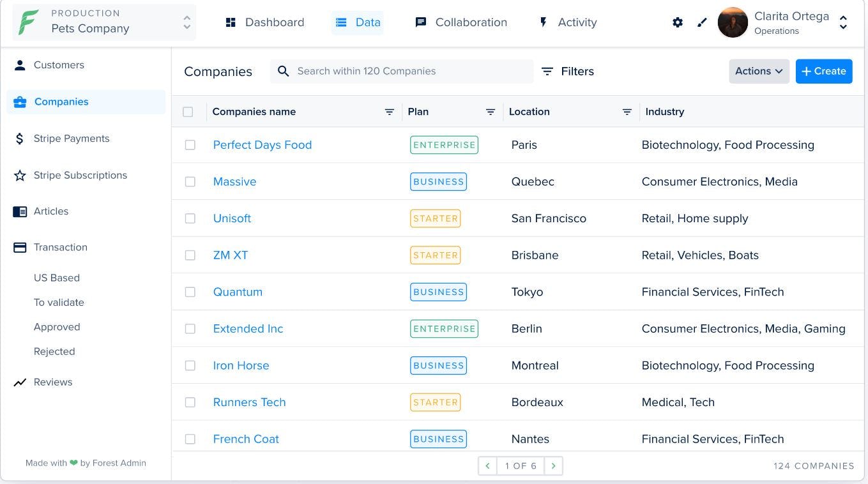This screenshot has height=484, width=868.
Task: Open the Clarita Ortega profile dropdown
Action: coord(844,22)
